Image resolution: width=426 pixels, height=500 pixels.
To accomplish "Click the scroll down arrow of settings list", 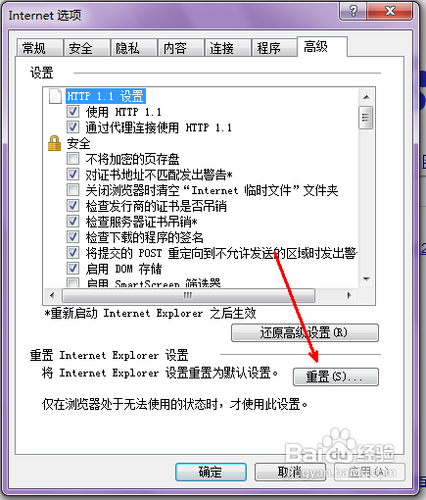I will click(x=366, y=279).
